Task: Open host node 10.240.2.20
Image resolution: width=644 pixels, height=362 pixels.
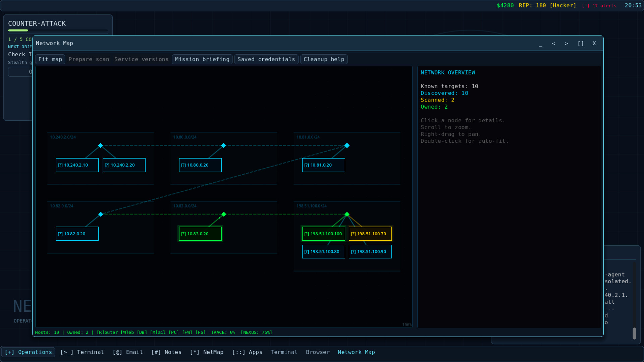Action: (x=124, y=165)
